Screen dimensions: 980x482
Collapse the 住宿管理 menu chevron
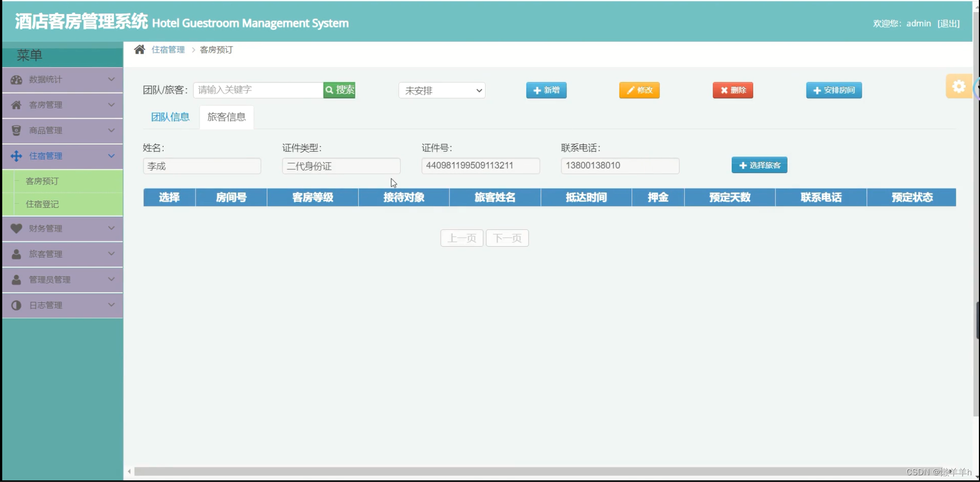111,156
